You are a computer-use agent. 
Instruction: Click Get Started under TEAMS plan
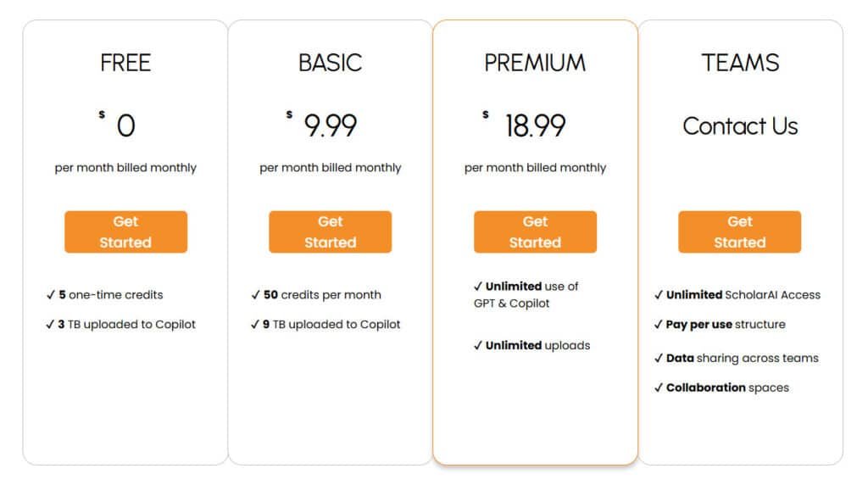(739, 231)
